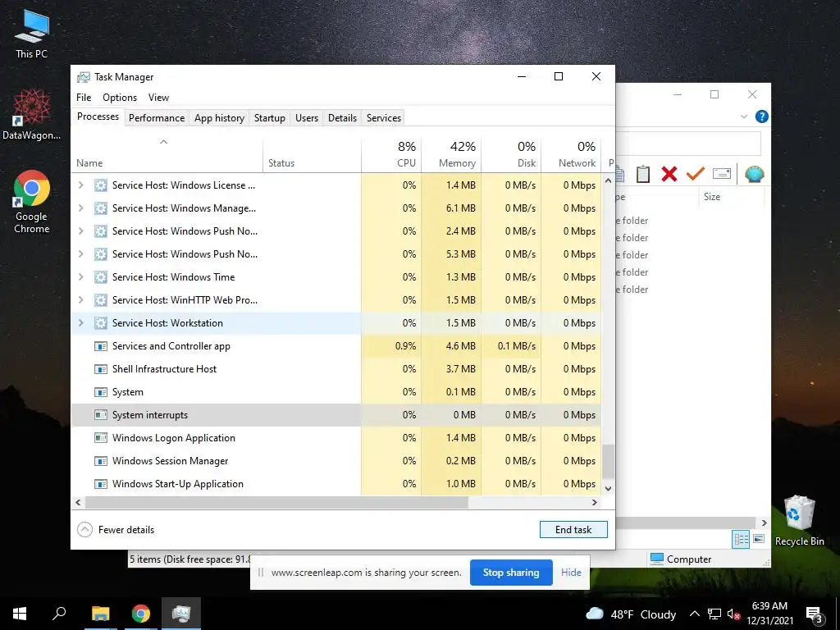
Task: Expand Service Host: Windows Time row
Action: (81, 277)
